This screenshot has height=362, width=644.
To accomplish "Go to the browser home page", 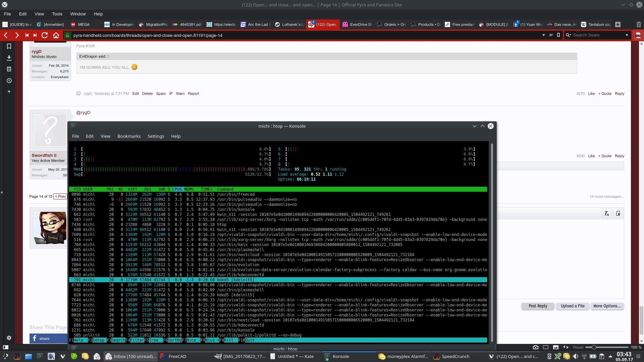I will click(x=56, y=35).
